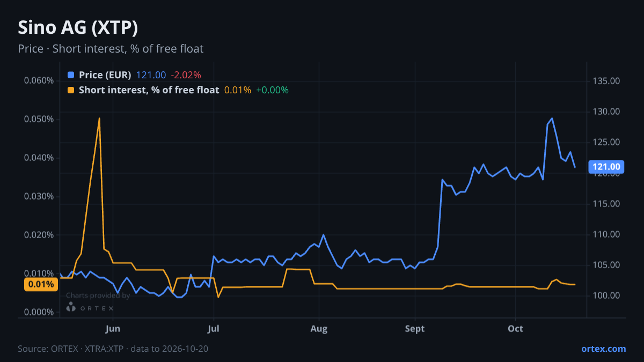Click the Sino AG (XTP) title
This screenshot has width=644, height=362.
pos(78,27)
